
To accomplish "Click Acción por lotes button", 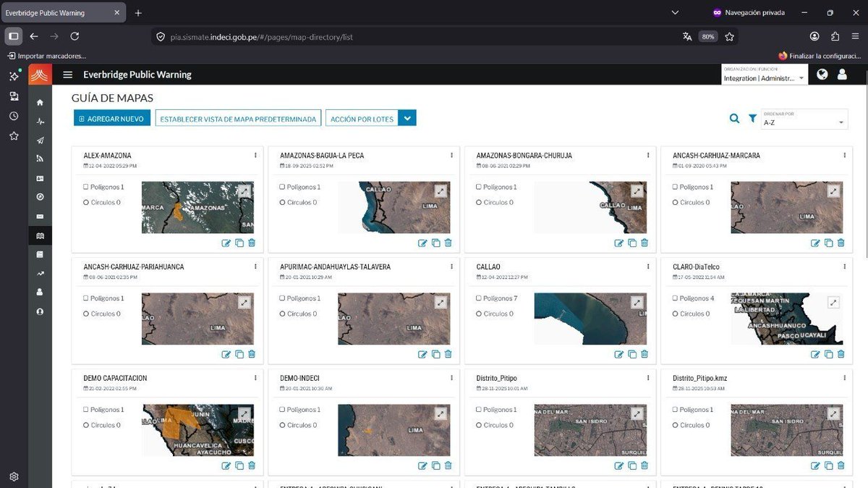I will (x=362, y=119).
